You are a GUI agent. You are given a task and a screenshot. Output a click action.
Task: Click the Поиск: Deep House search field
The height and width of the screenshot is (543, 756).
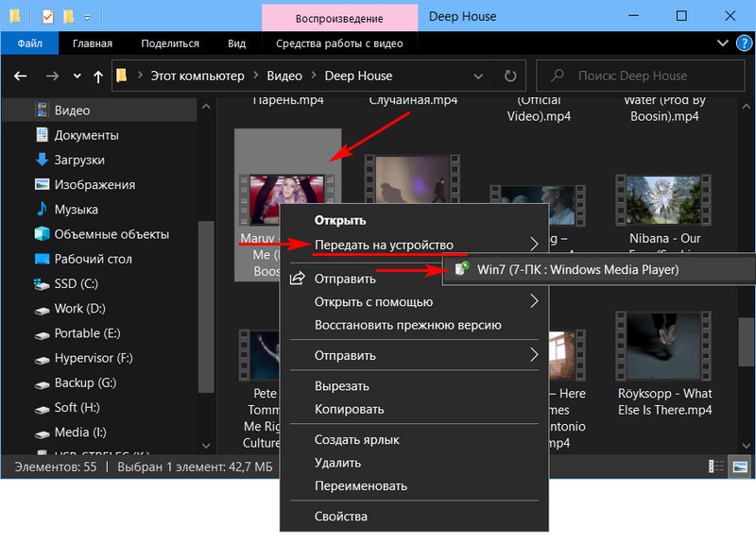[x=641, y=76]
